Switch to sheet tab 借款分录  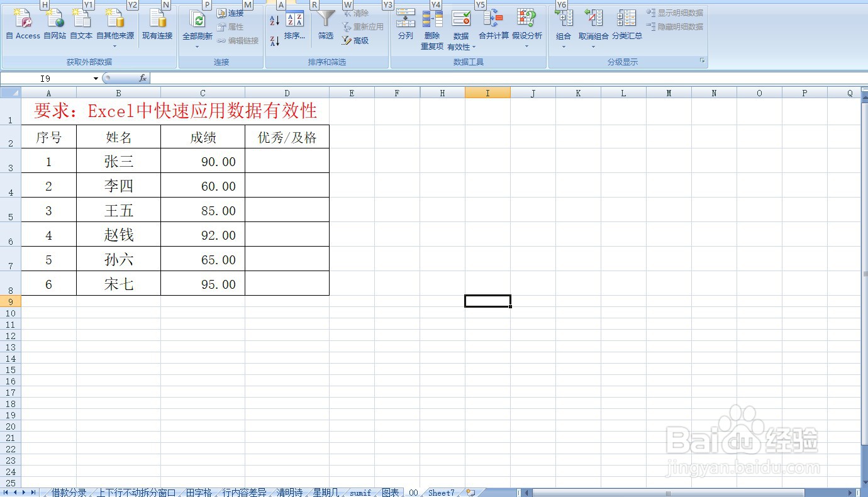coord(69,493)
